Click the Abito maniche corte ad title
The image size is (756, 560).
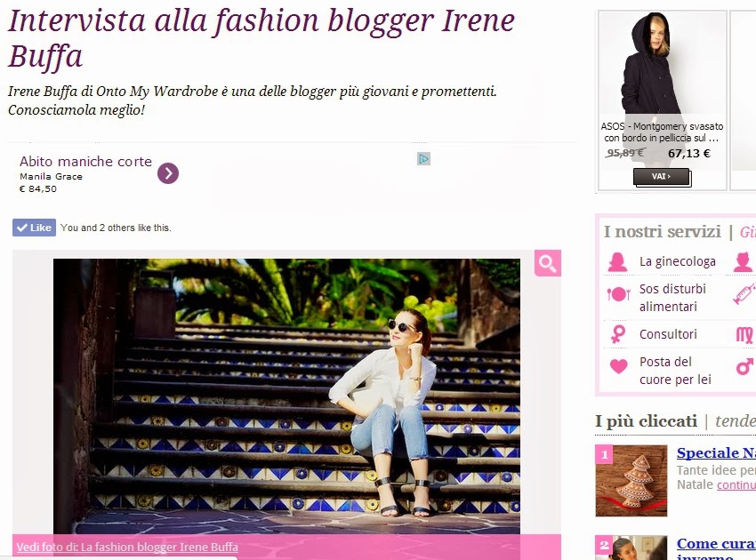pyautogui.click(x=85, y=162)
